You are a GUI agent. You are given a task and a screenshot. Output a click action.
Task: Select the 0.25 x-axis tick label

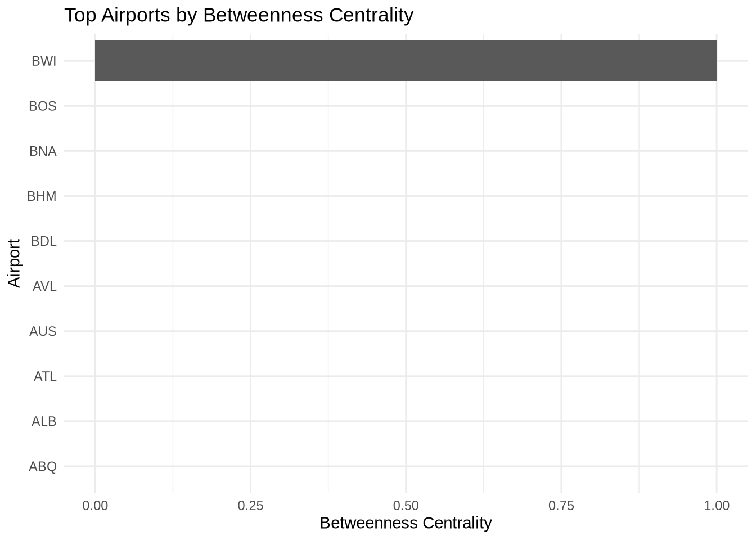tap(250, 506)
